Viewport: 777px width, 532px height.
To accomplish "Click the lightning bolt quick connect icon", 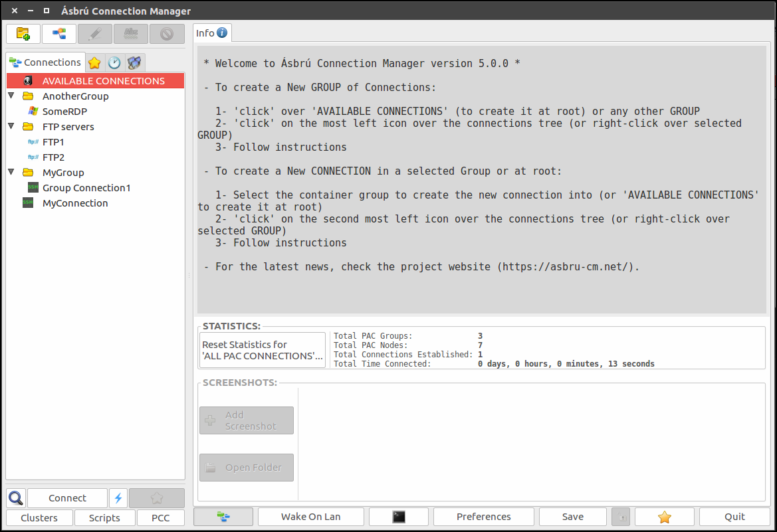I will pos(118,498).
